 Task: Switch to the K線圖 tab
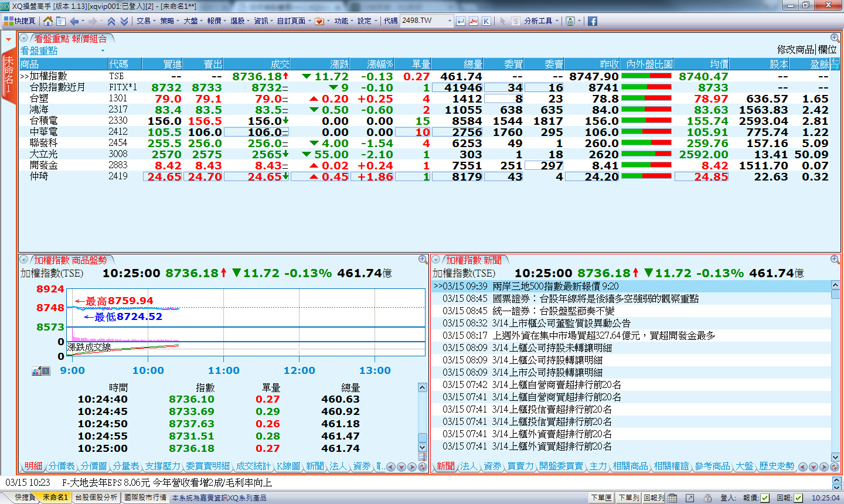point(288,466)
